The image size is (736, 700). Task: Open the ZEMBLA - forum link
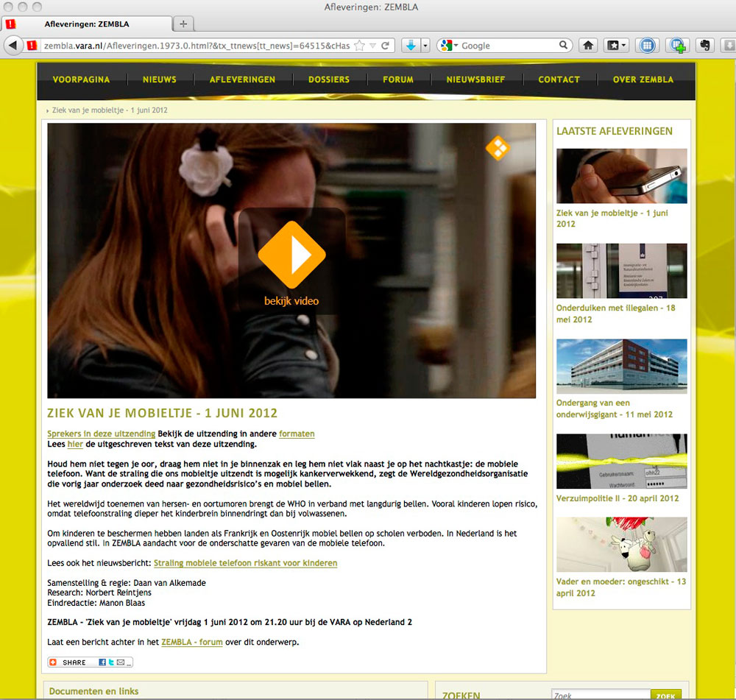[192, 642]
